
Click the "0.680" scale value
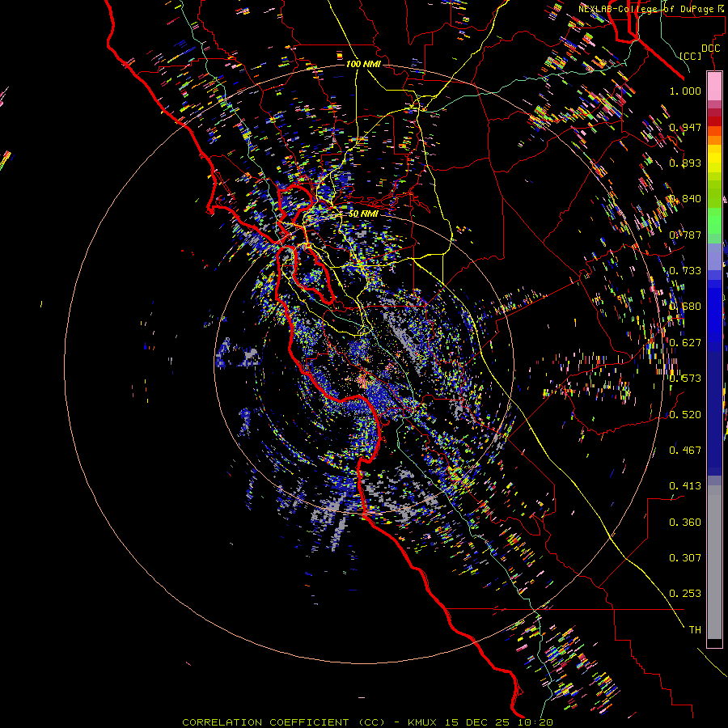tap(685, 306)
